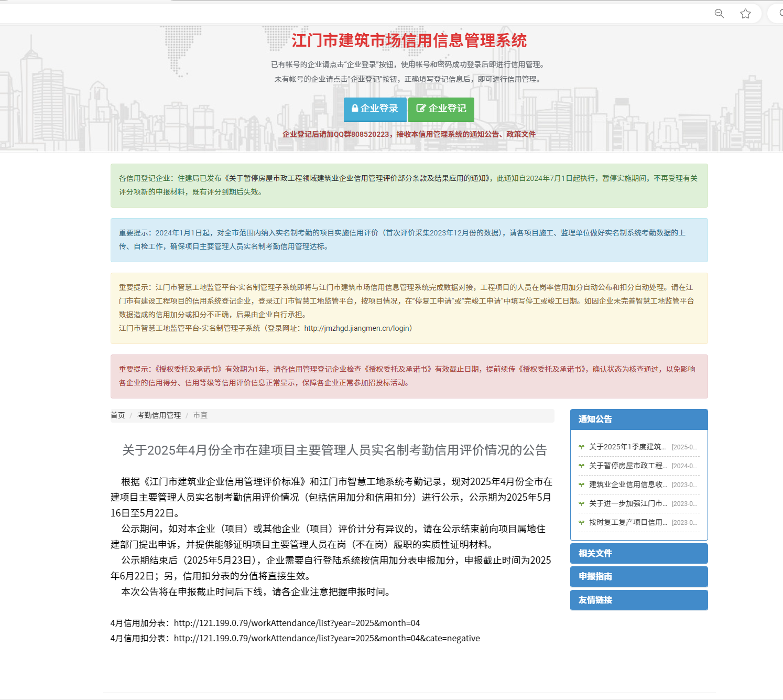Click the 企业登录 button
This screenshot has height=700, width=783.
click(375, 109)
